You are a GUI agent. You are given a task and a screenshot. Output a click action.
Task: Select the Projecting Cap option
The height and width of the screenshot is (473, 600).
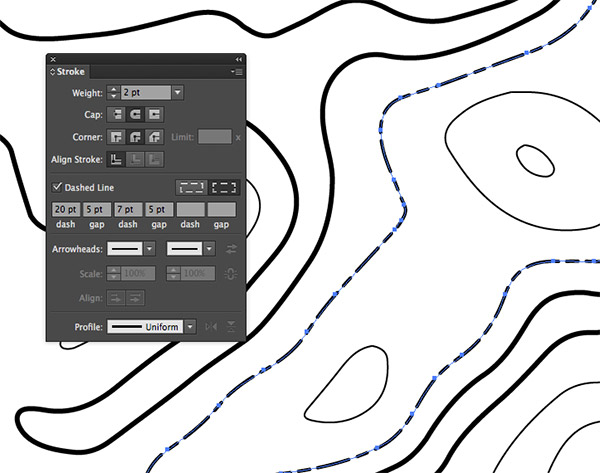(154, 114)
